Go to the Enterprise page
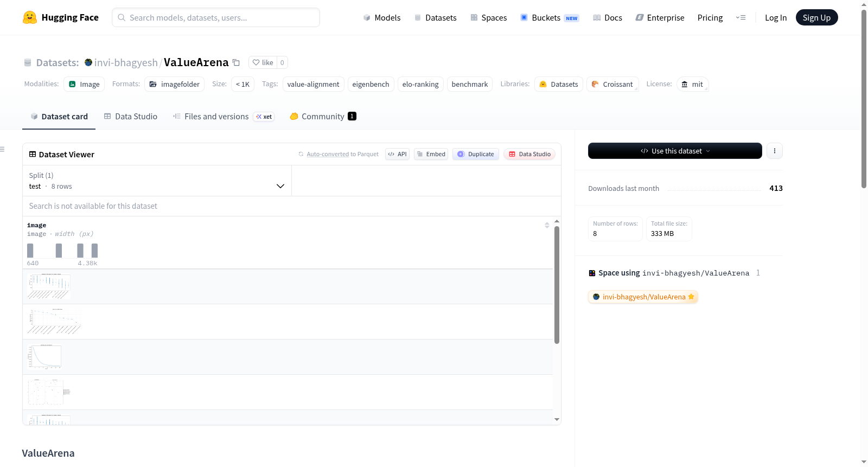 click(x=660, y=17)
